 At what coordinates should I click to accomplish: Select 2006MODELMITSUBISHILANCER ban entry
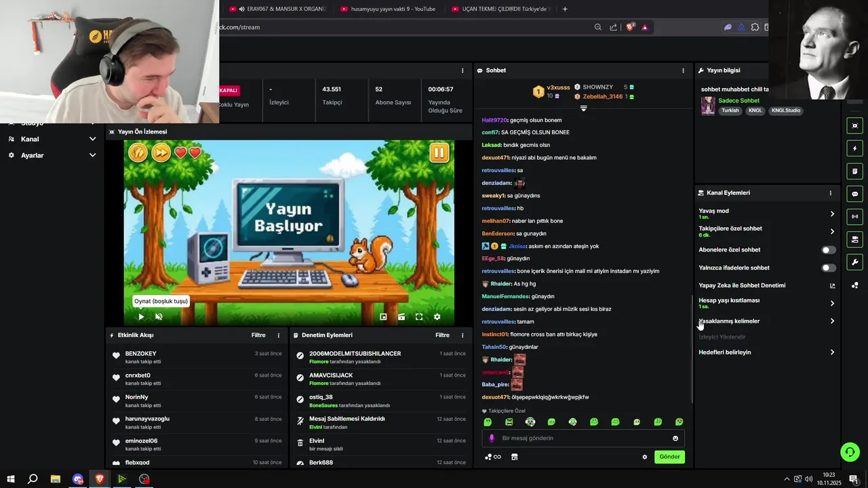380,357
